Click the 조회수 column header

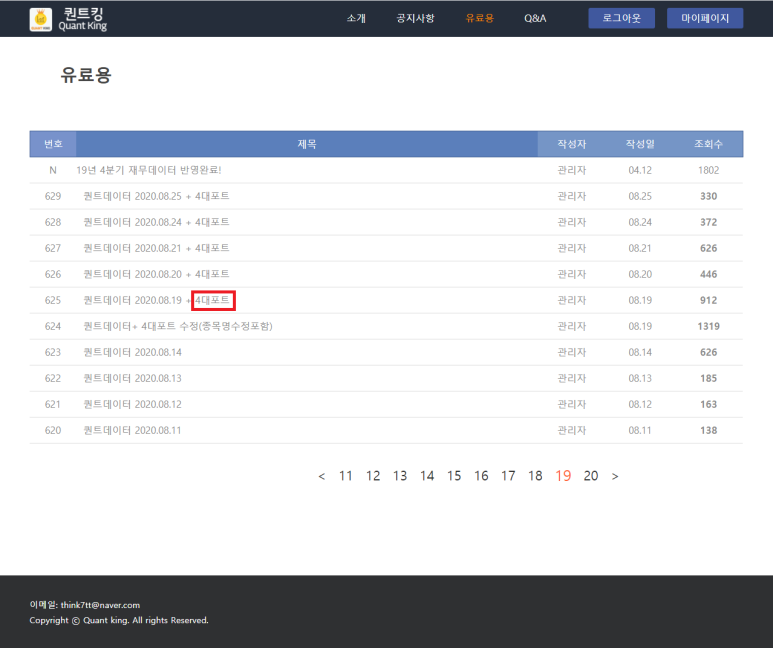pyautogui.click(x=708, y=144)
